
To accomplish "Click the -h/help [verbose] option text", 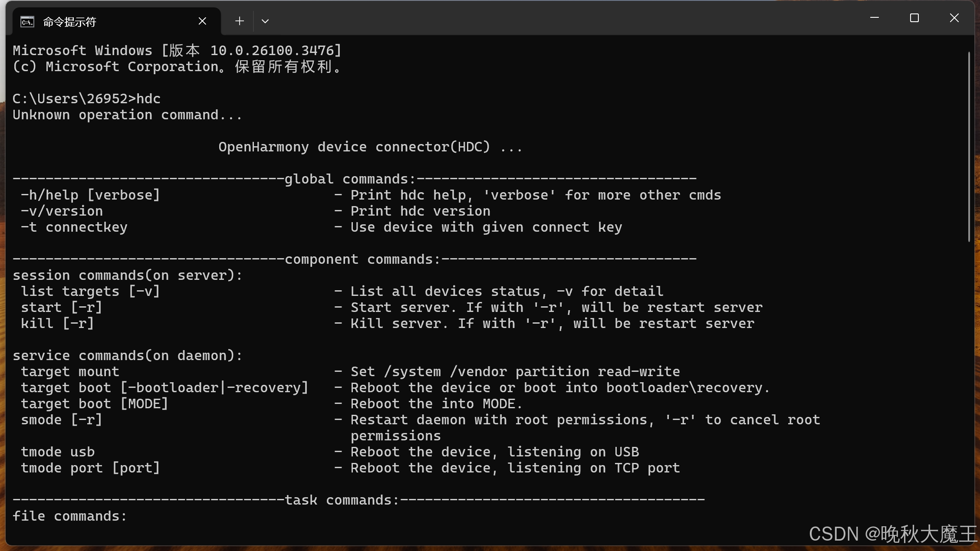I will (x=91, y=195).
